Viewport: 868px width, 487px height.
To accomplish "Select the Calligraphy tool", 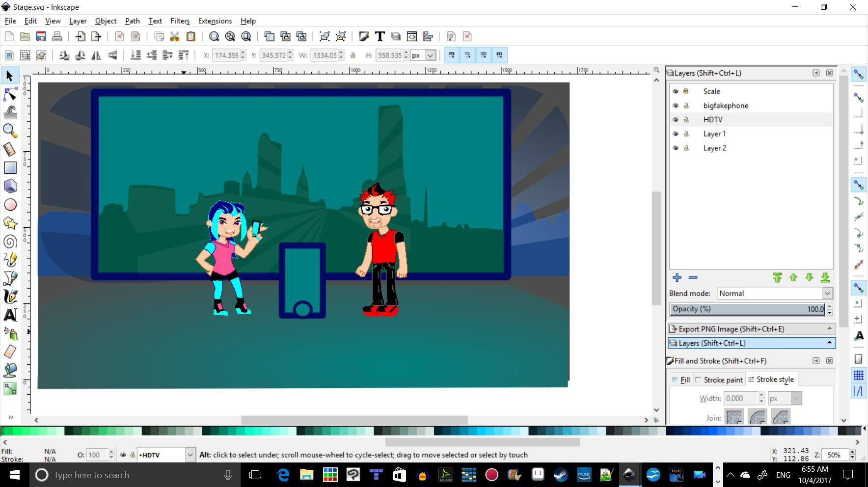I will [x=10, y=297].
